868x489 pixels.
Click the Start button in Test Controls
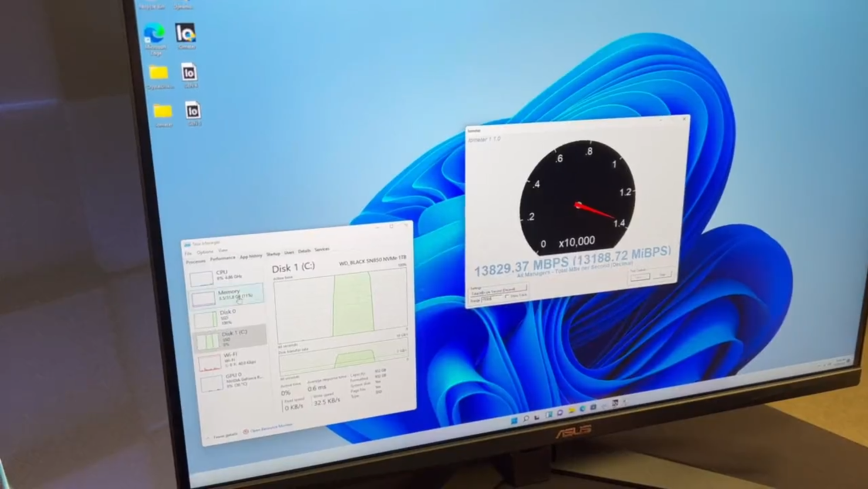[639, 276]
